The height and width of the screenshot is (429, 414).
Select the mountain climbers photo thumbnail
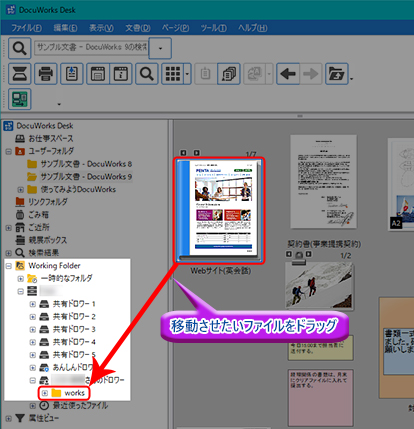coord(319,285)
